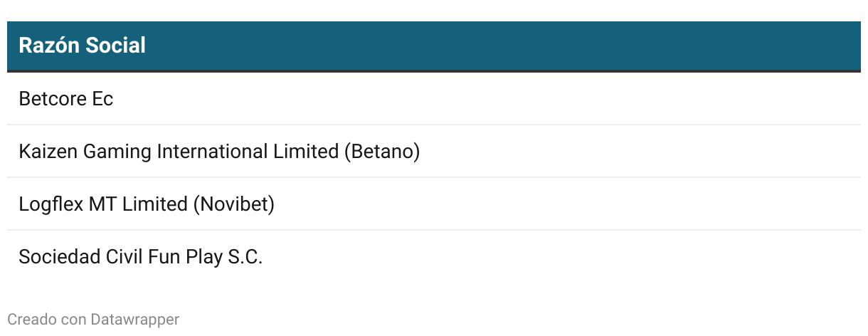
Task: Open the Datawrapper link in footer
Action: [x=134, y=320]
